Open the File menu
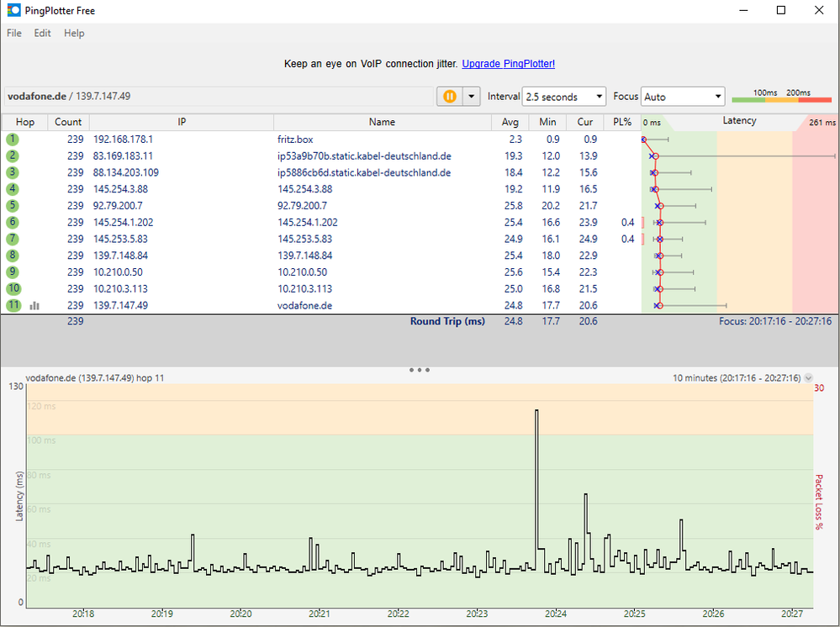Screen dimensions: 840x627 tap(14, 34)
